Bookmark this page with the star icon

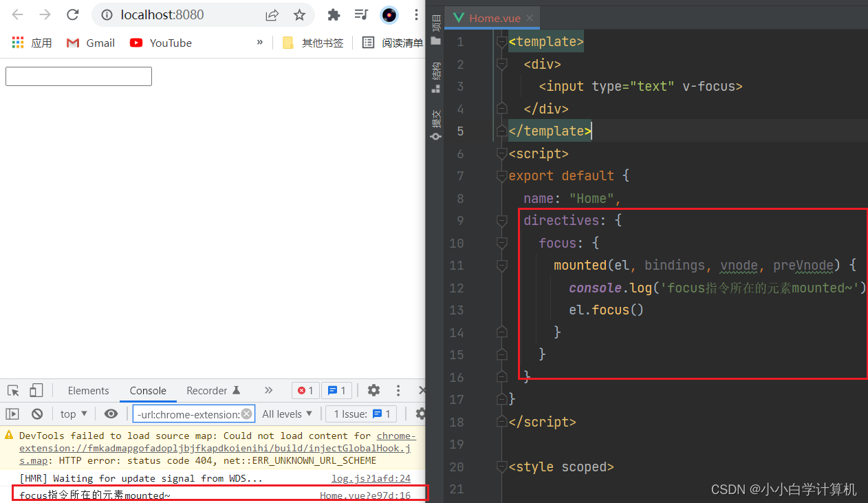[299, 14]
